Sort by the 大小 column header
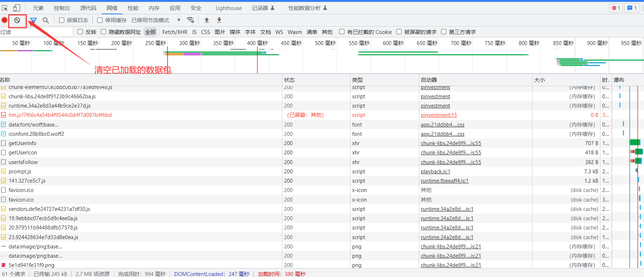The image size is (644, 277). pyautogui.click(x=566, y=80)
